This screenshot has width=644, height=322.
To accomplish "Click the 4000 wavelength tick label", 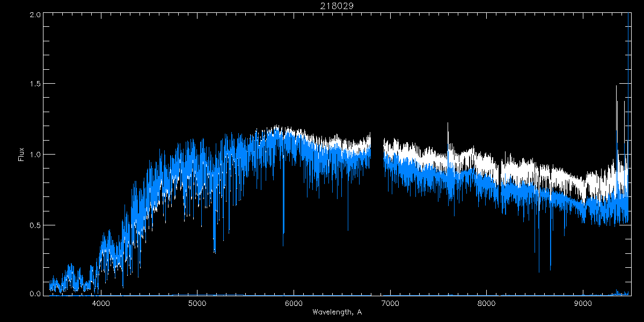I will pyautogui.click(x=101, y=303).
